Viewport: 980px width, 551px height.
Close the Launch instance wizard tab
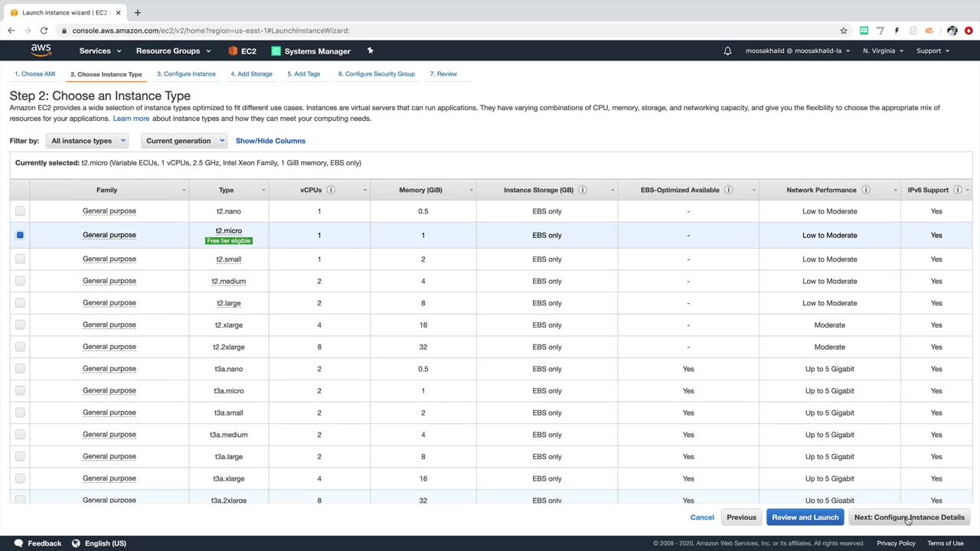point(118,12)
